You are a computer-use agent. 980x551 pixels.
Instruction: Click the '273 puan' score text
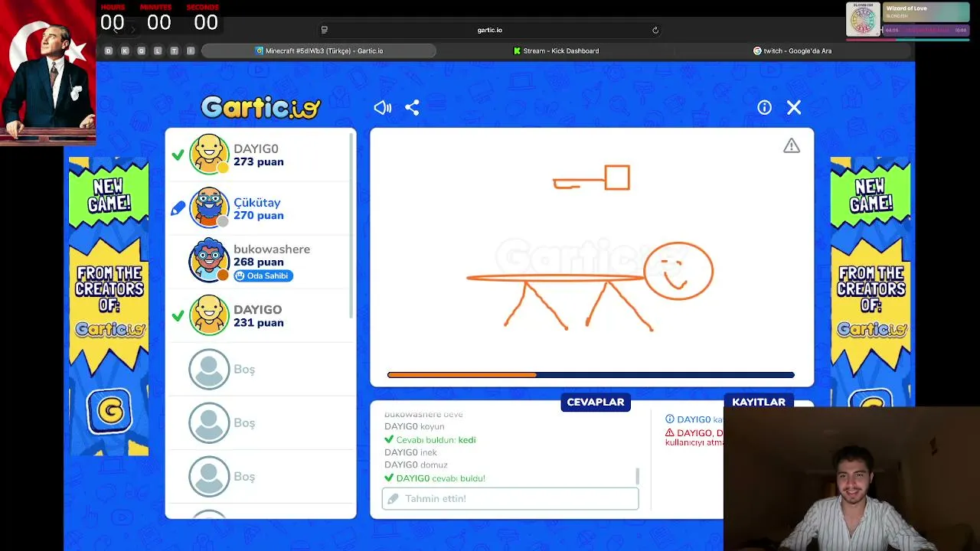tap(259, 162)
